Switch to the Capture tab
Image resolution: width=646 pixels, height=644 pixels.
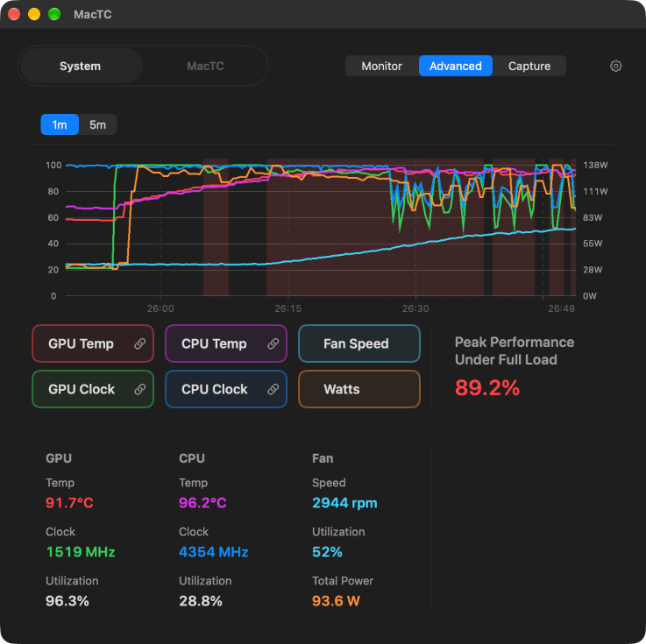click(529, 66)
